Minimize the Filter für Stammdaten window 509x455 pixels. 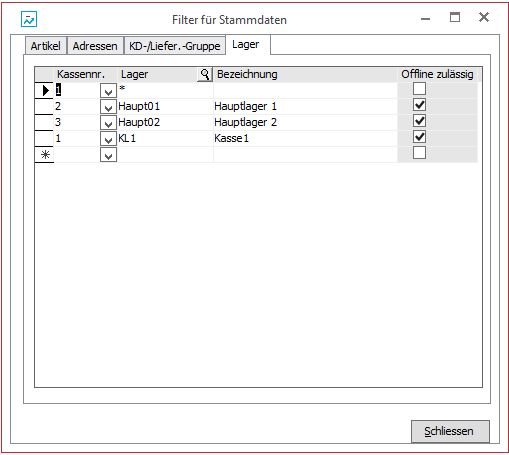pyautogui.click(x=425, y=19)
